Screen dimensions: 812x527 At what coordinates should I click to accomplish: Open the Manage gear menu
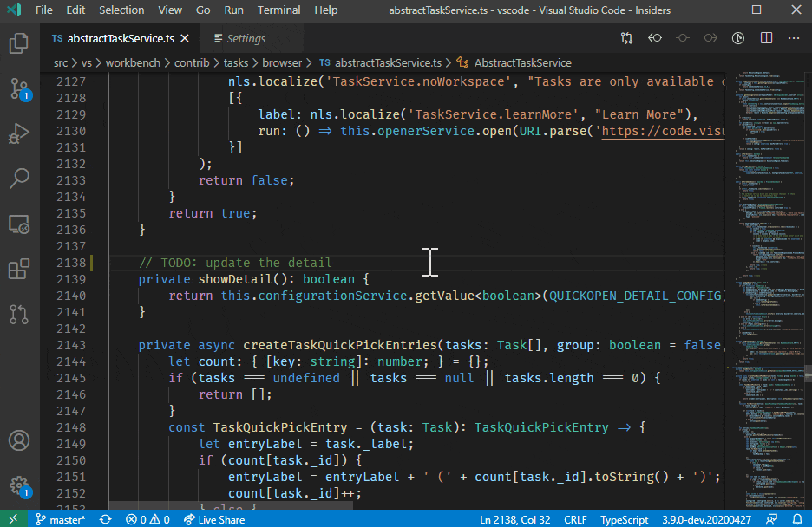click(x=19, y=485)
